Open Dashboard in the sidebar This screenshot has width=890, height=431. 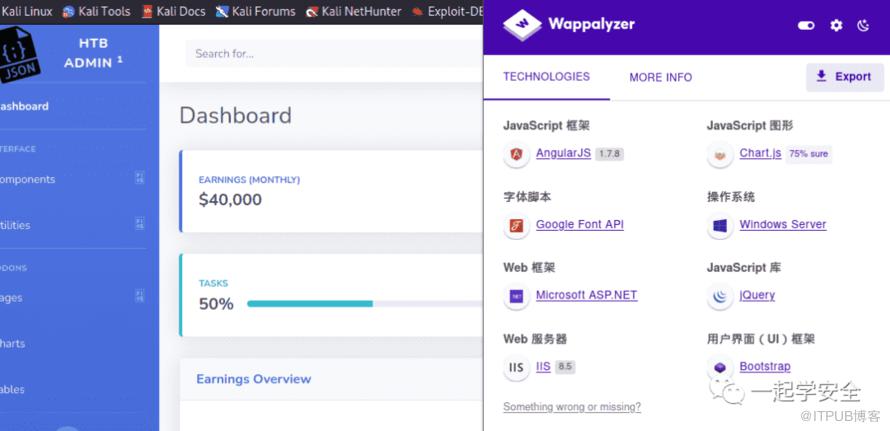(24, 106)
